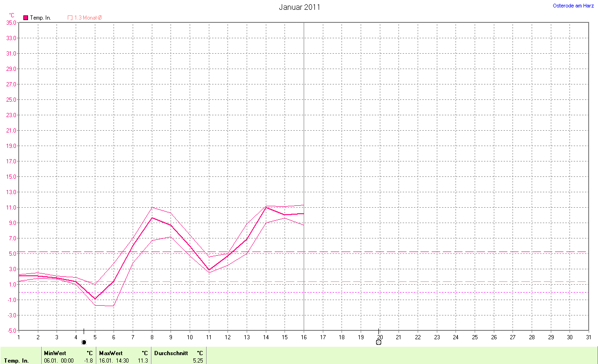Click the 06.01. 00:00 minimum timestamp

[x=59, y=361]
